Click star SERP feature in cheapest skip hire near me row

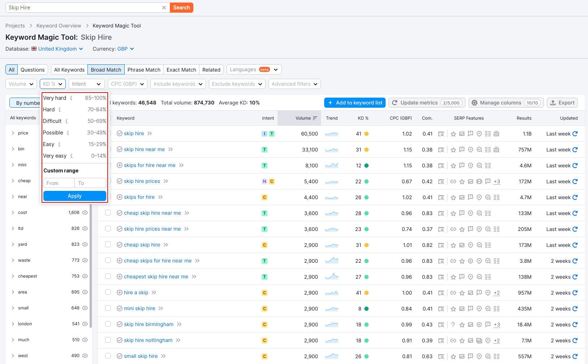453,277
